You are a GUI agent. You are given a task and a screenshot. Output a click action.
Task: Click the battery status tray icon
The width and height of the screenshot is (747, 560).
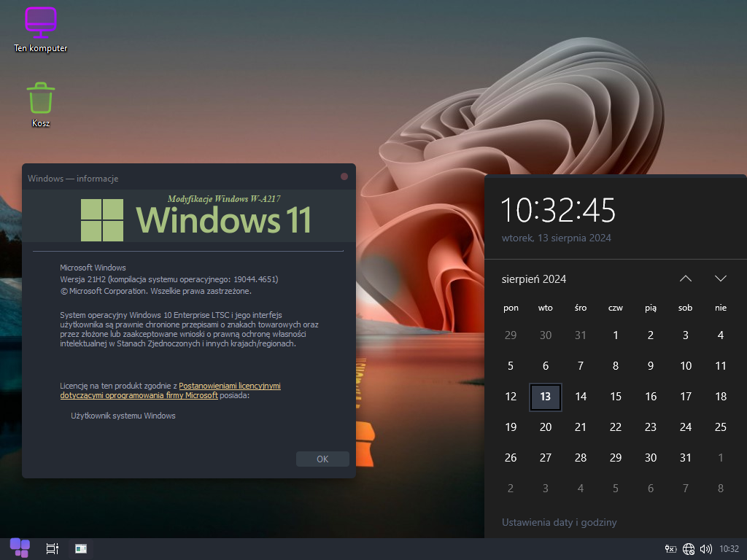(x=670, y=549)
